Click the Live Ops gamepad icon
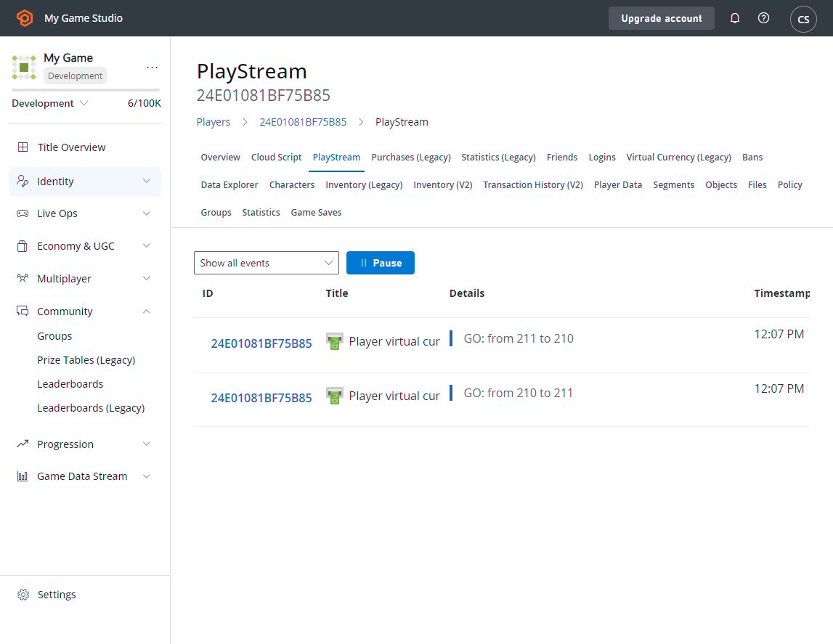The height and width of the screenshot is (644, 833). (x=23, y=213)
